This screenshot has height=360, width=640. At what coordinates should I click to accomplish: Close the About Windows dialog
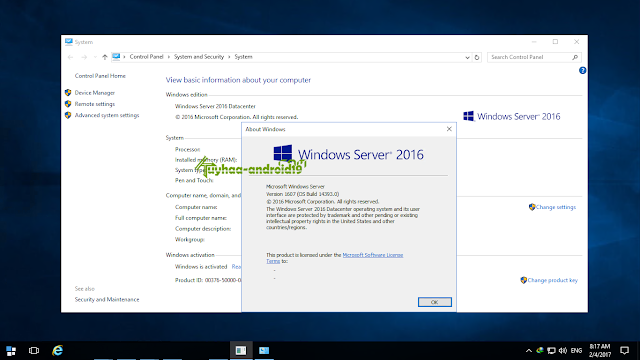tap(449, 129)
